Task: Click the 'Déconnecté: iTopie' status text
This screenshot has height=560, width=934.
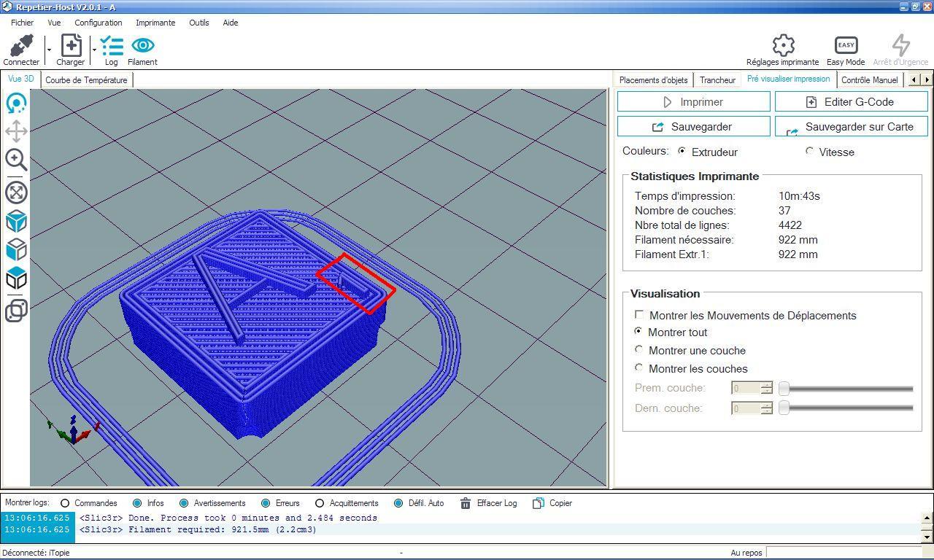Action: coord(35,553)
